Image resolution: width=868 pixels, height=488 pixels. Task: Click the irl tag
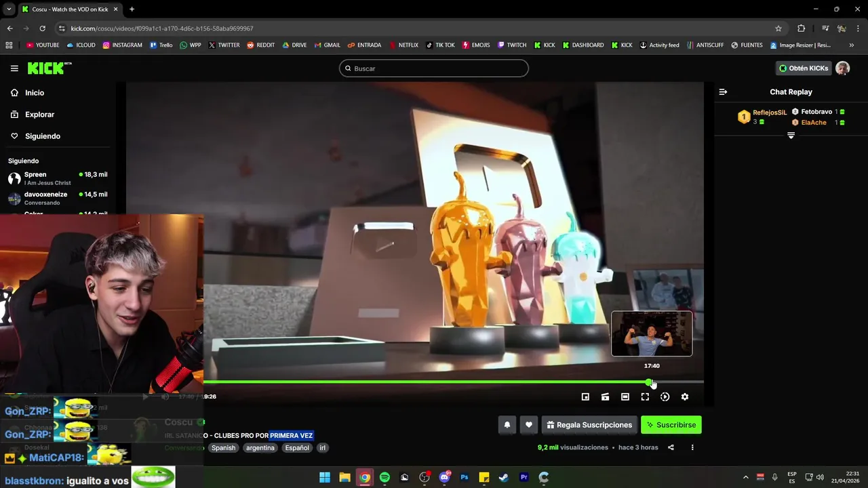(x=323, y=448)
